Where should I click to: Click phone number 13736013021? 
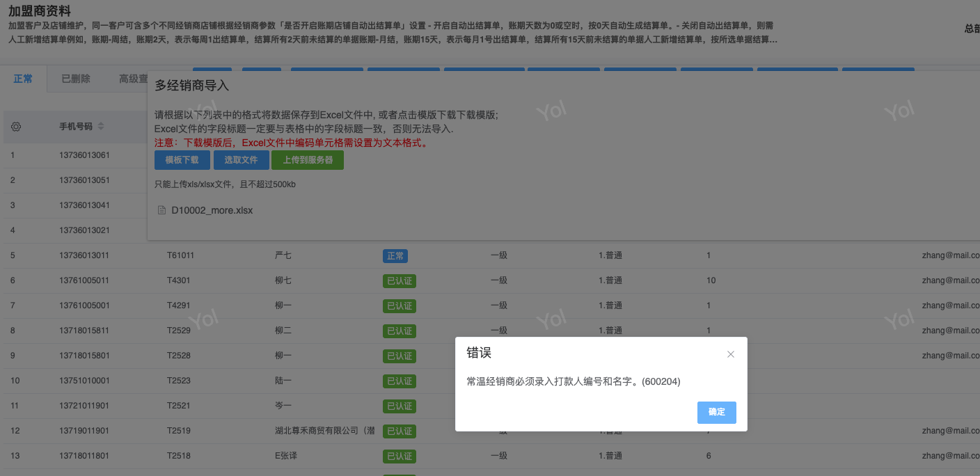84,230
